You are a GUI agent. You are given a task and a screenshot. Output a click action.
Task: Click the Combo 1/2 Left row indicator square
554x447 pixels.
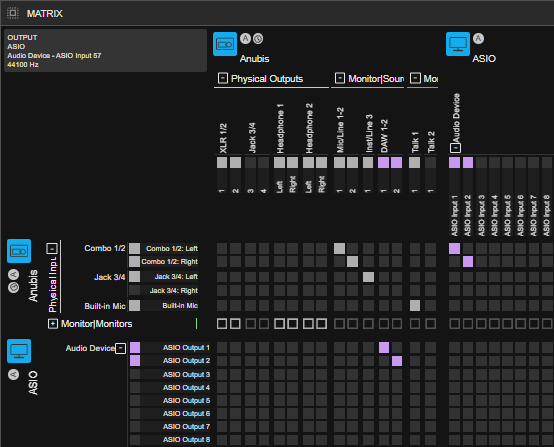click(x=134, y=248)
